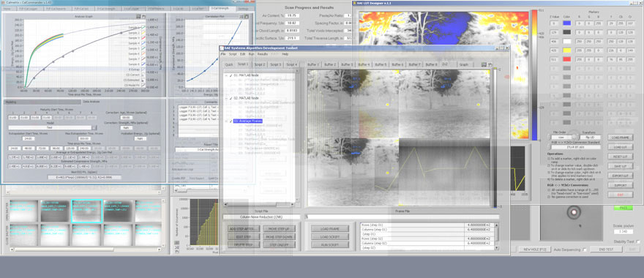Click the second icon in the Analysis Graph header
This screenshot has height=278, width=644.
point(143,16)
